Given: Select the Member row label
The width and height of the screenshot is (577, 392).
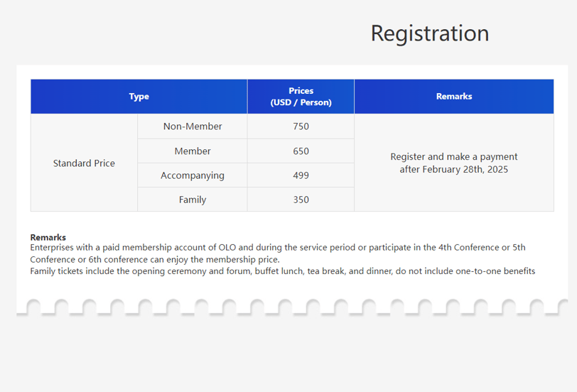Looking at the screenshot, I should (x=193, y=151).
